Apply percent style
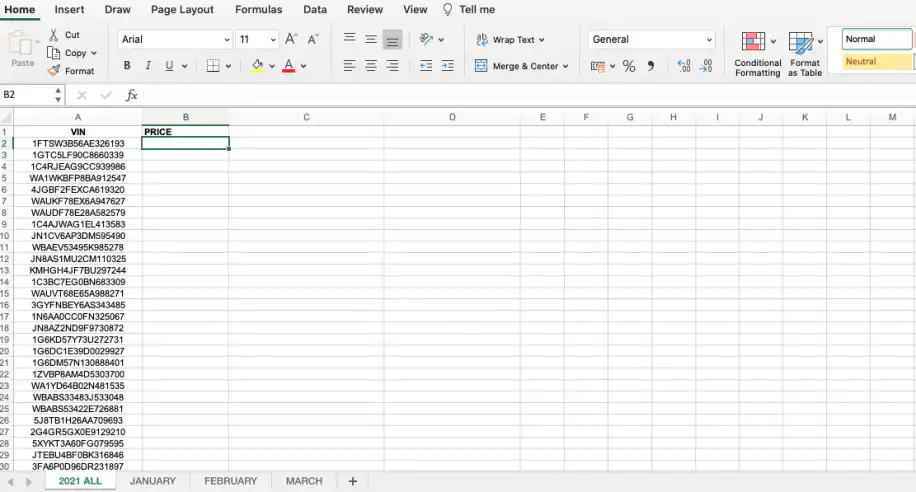The width and height of the screenshot is (916, 492). click(x=629, y=66)
